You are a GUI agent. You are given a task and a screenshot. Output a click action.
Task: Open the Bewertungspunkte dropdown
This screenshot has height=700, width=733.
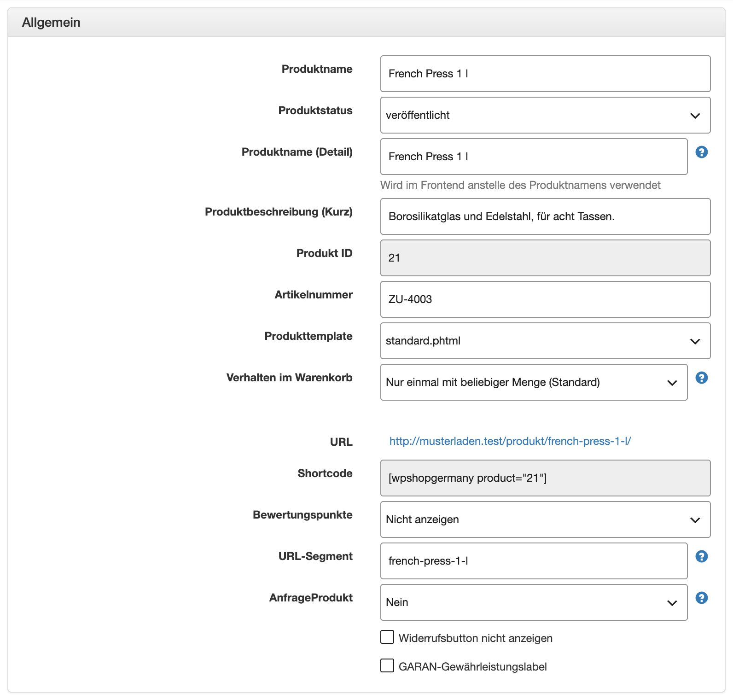[545, 519]
